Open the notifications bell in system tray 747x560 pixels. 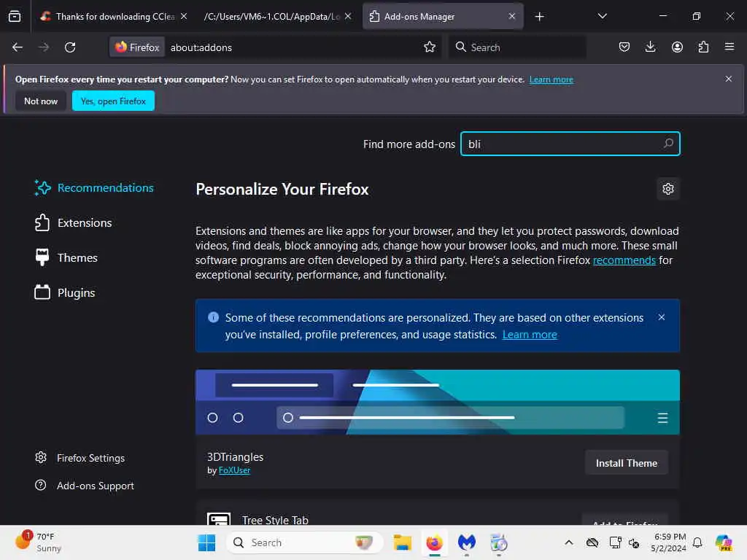697,542
